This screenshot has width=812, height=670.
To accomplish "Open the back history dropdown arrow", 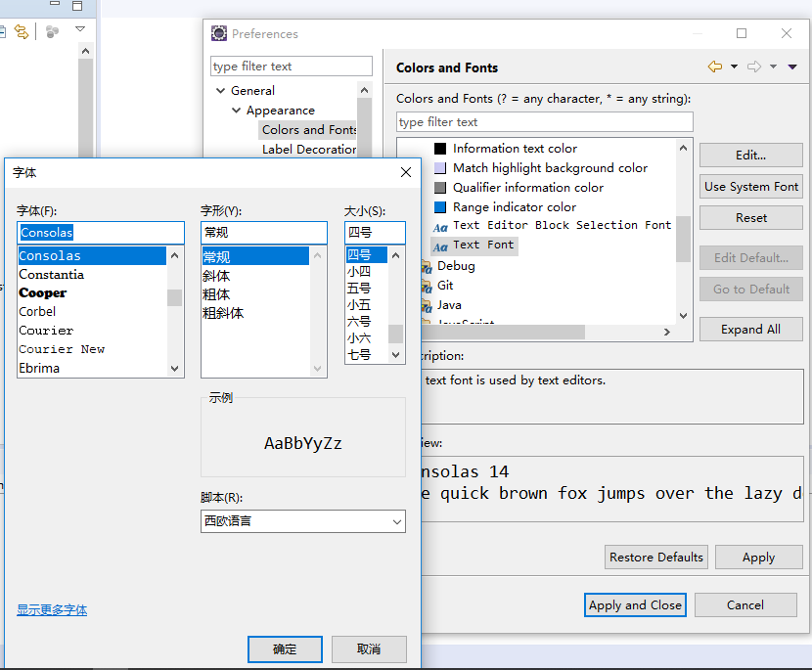I will (734, 67).
